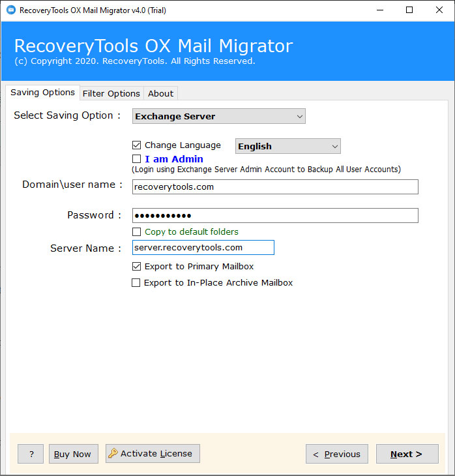Open the English language dropdown
The height and width of the screenshot is (476, 455).
[x=287, y=146]
